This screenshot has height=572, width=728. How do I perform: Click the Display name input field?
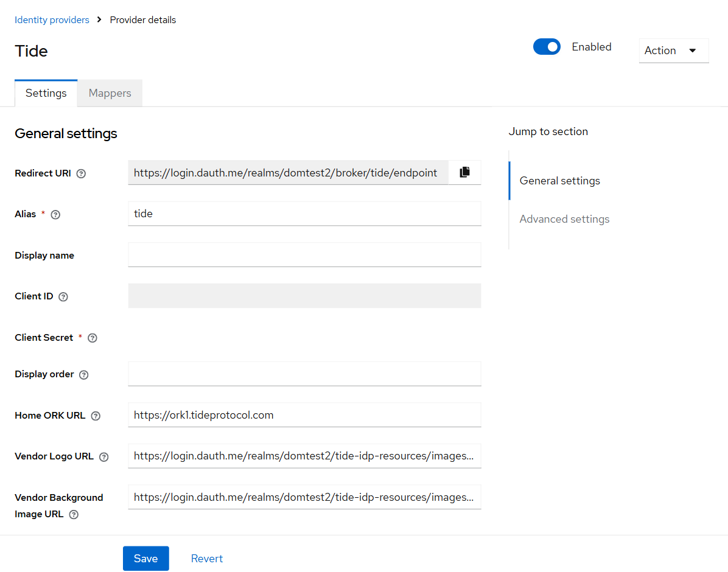[x=304, y=255]
